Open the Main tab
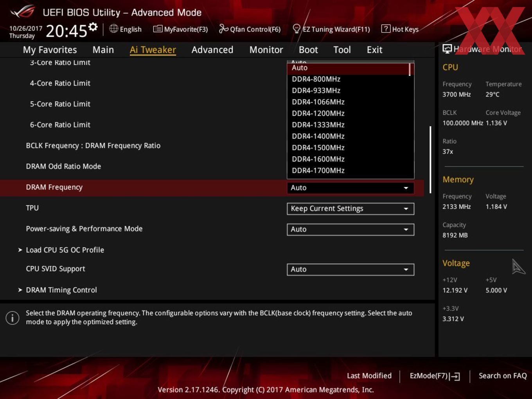The image size is (532, 399). pyautogui.click(x=103, y=50)
